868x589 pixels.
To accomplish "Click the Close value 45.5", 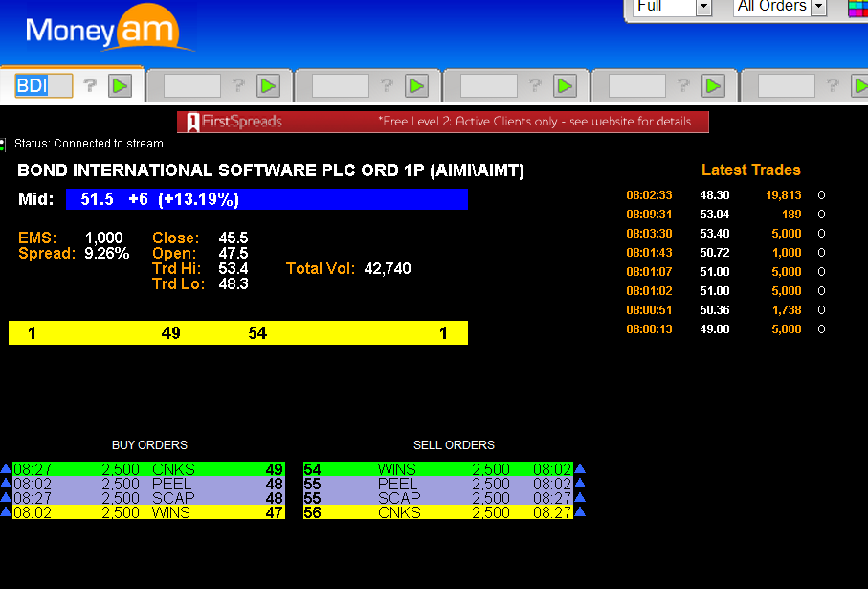I will [x=234, y=238].
